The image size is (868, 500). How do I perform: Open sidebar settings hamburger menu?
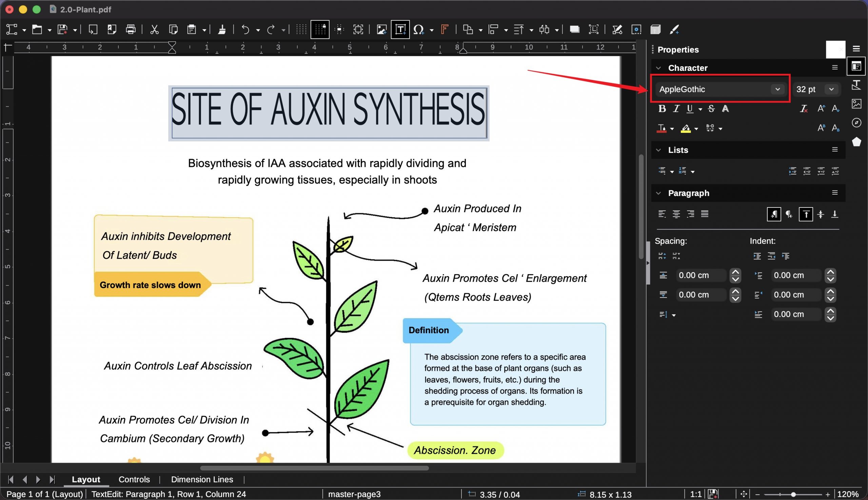point(856,49)
